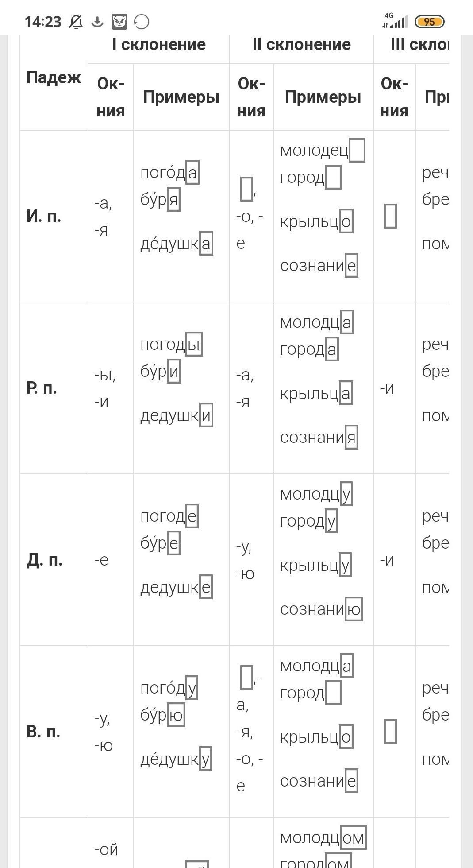Tap the word "бурю" in the В. п. row
Screen dimensions: 473x868
pos(162,715)
